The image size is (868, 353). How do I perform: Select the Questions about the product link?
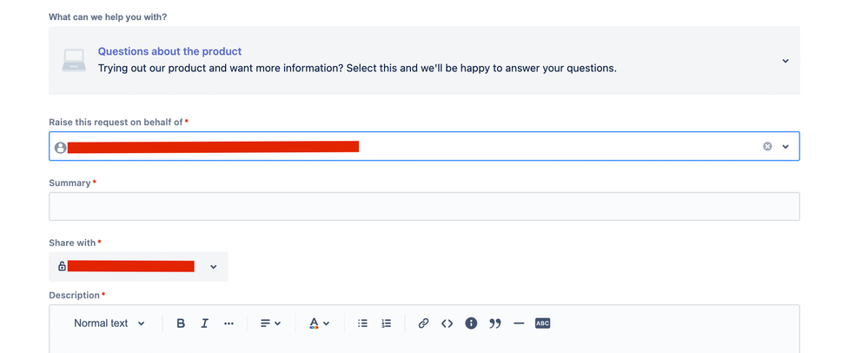[x=170, y=51]
